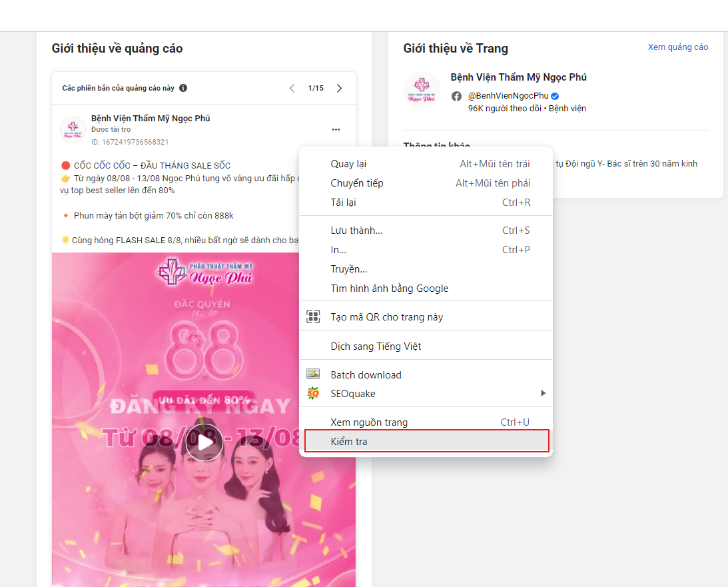Select Batch download menu entry
The image size is (728, 587).
pos(426,374)
